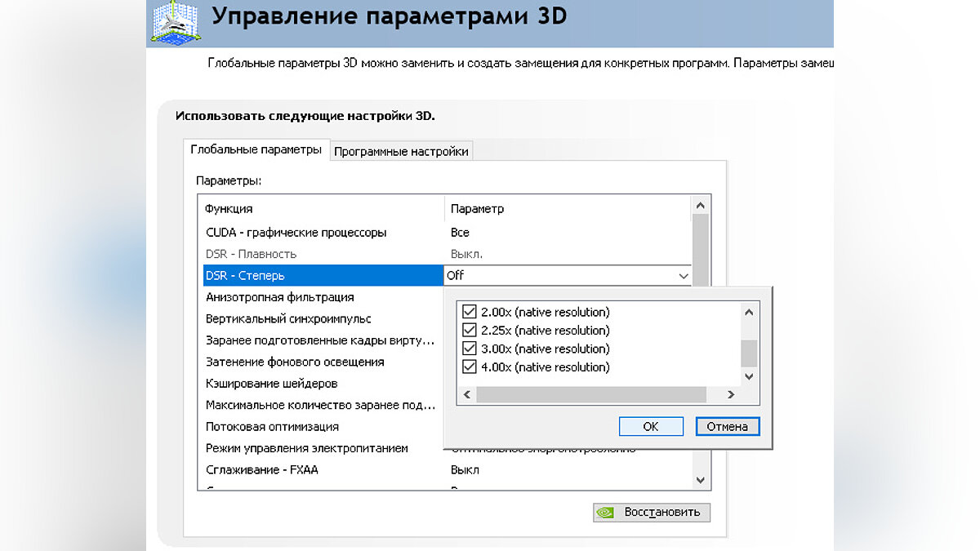Click the NVIDIA logo on Восстановить button
This screenshot has width=980, height=551.
point(605,513)
